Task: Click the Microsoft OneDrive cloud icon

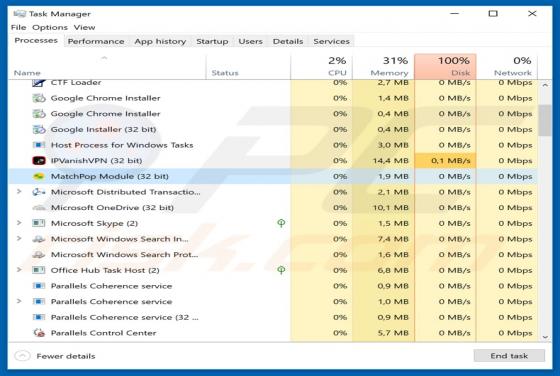Action: (39, 207)
